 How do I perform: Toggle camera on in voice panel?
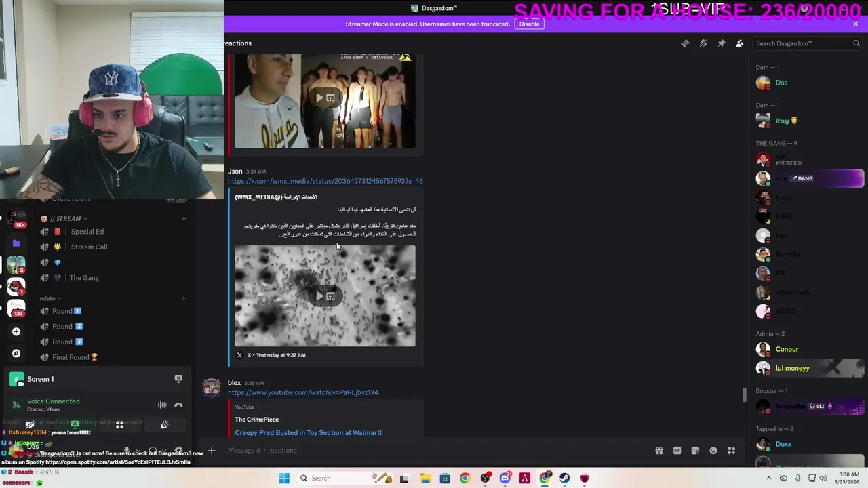[30, 425]
